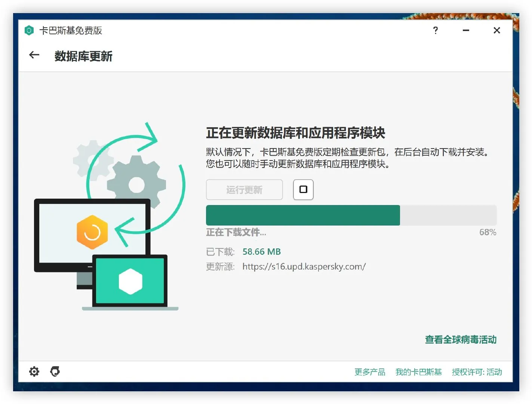Click the 58.66 MB downloaded value
Viewport: 532px width, 404px height.
(261, 252)
